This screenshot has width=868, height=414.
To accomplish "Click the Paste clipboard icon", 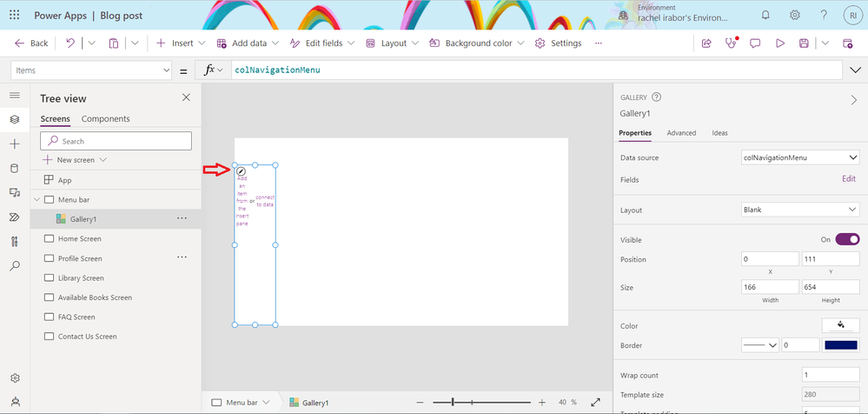I will 114,43.
